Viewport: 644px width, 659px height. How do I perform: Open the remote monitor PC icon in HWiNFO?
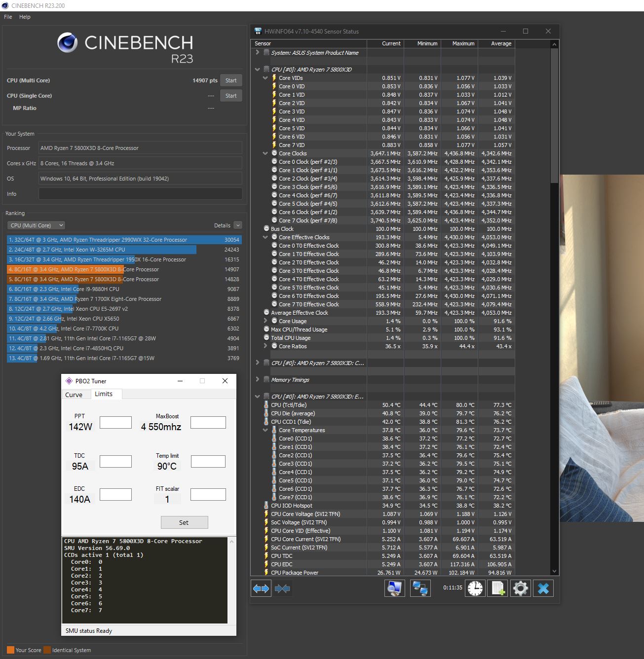[x=395, y=588]
